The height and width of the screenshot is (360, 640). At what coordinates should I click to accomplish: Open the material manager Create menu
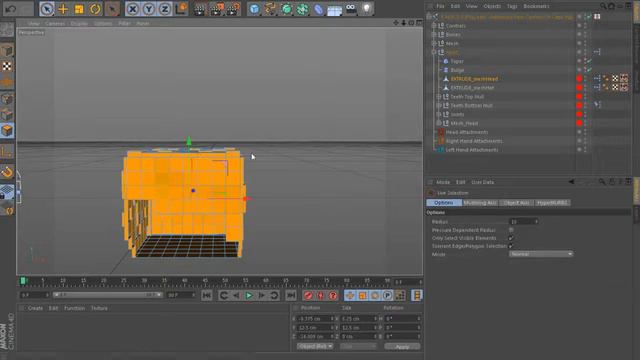pos(35,308)
